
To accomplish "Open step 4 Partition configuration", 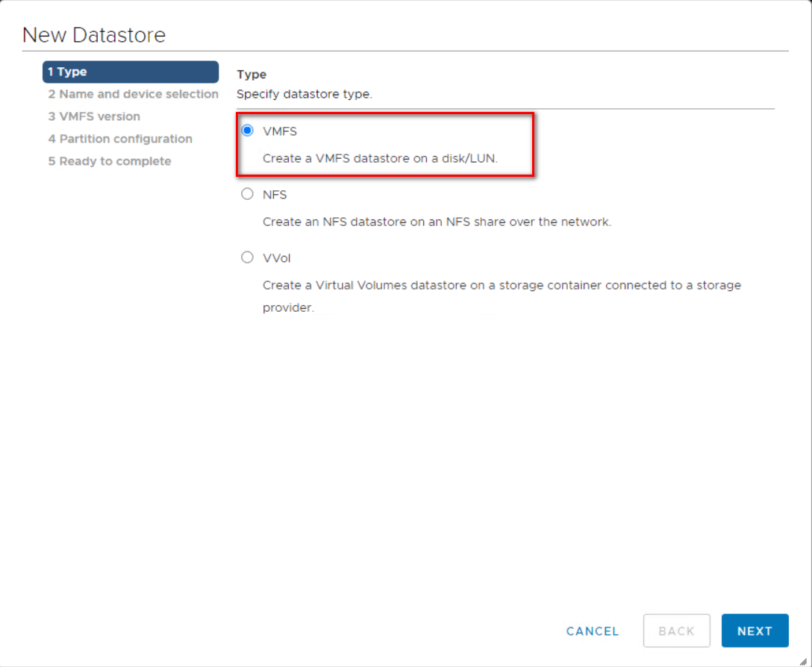I will [120, 139].
